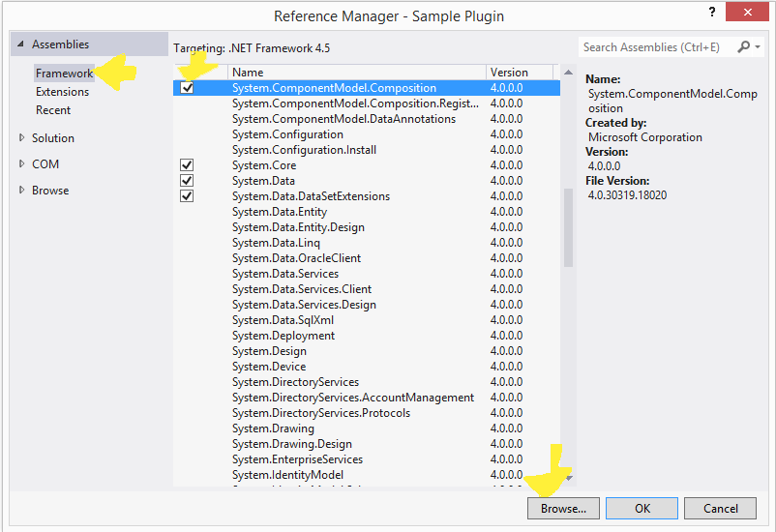Open the search options dropdown arrow
Viewport: 776px width, 532px height.
point(758,47)
